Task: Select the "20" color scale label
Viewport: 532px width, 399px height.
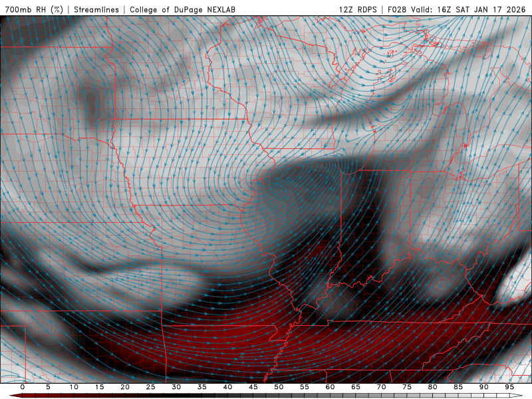Action: [125, 387]
